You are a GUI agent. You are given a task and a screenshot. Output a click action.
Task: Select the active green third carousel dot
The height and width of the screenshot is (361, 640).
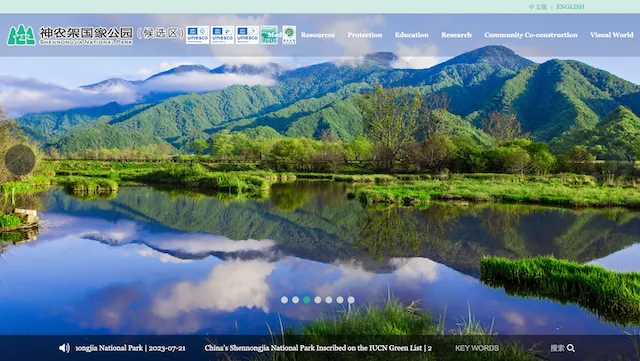pyautogui.click(x=307, y=300)
